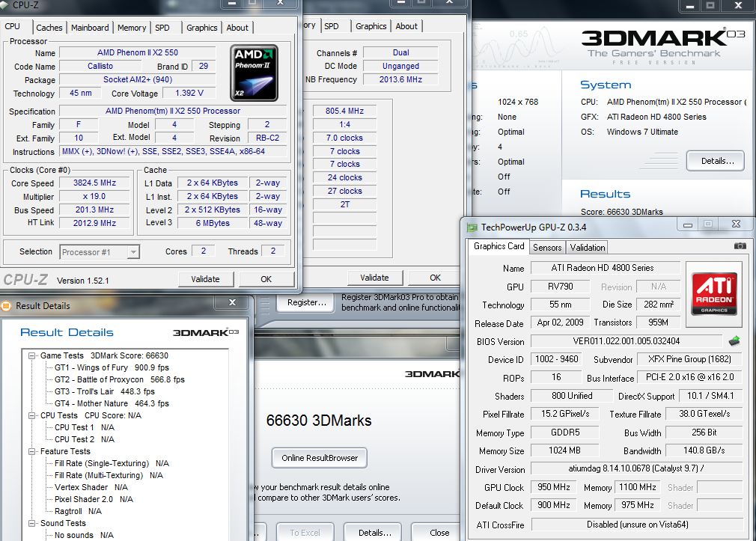Click the System Details button in 3DMark03
This screenshot has height=541, width=756.
click(x=717, y=161)
